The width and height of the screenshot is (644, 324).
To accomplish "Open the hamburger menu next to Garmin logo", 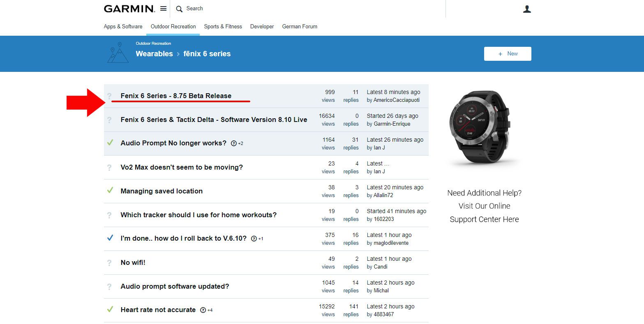I will pyautogui.click(x=163, y=9).
